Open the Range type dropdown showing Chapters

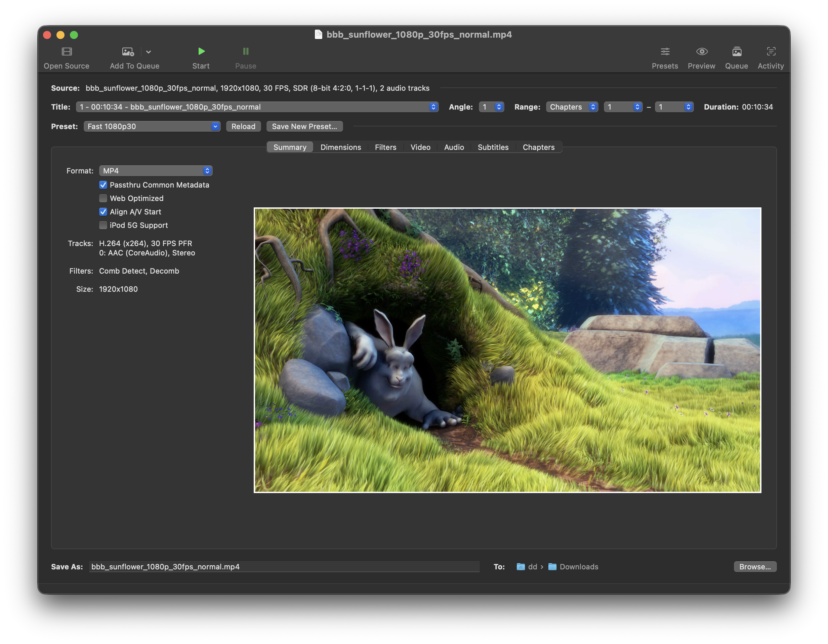coord(572,107)
